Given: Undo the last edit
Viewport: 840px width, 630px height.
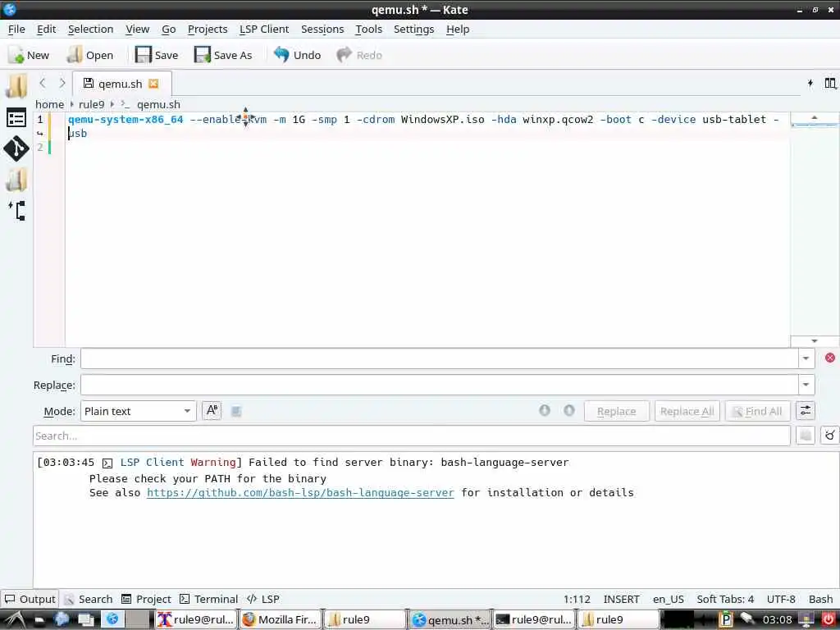Looking at the screenshot, I should 297,55.
